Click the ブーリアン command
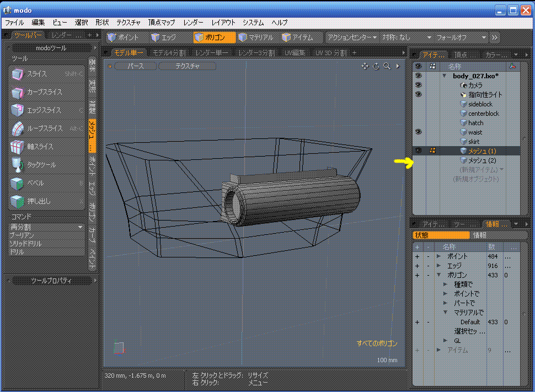This screenshot has height=392, width=535. click(22, 235)
